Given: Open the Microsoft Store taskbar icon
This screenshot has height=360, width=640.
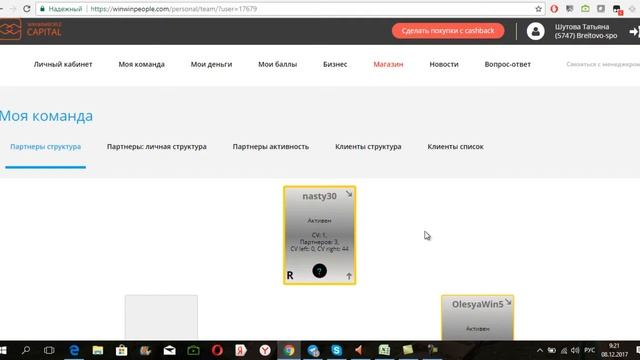Looking at the screenshot, I should [122, 350].
